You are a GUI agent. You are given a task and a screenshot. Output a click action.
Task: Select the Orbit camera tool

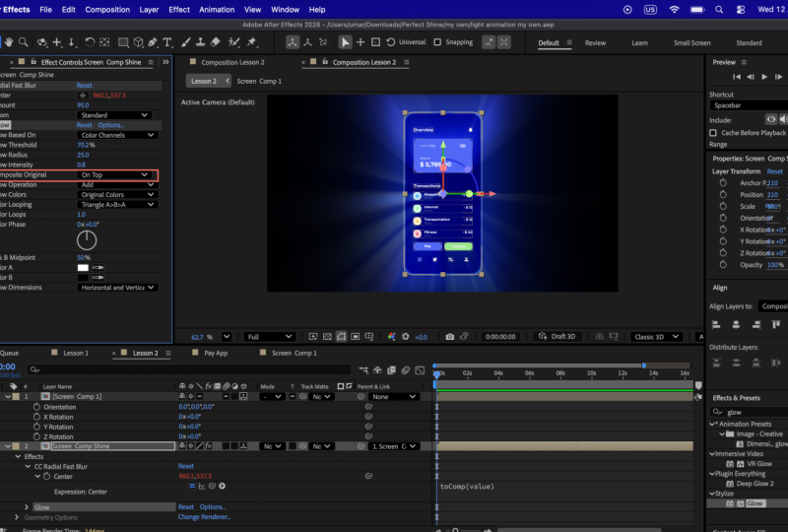click(x=42, y=42)
